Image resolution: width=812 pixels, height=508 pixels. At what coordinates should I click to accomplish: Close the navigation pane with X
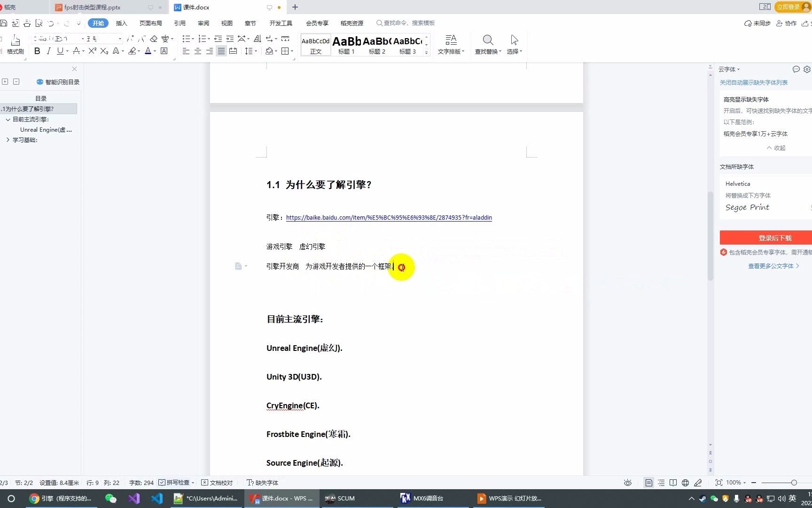tap(74, 69)
